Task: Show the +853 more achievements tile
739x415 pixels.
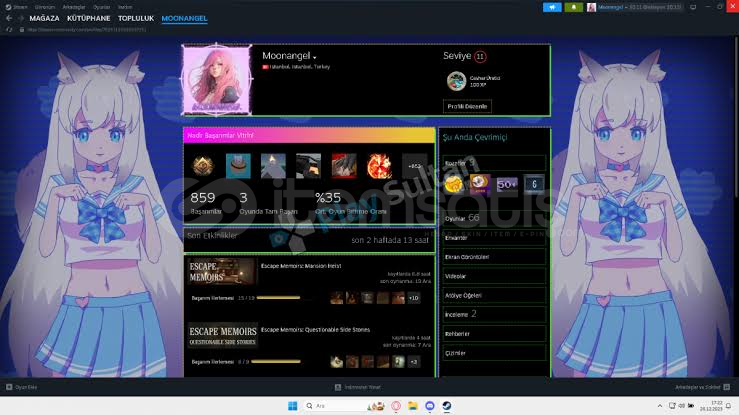Action: pyautogui.click(x=414, y=166)
